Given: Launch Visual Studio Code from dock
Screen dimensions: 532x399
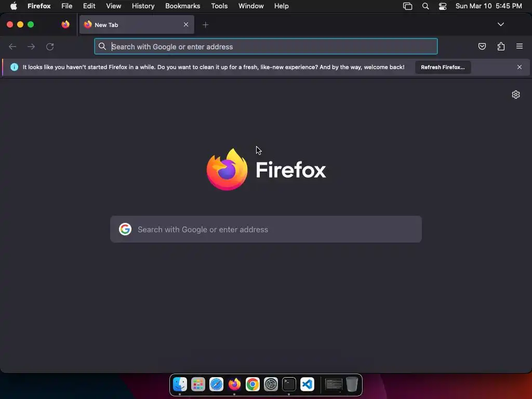Looking at the screenshot, I should (x=308, y=384).
